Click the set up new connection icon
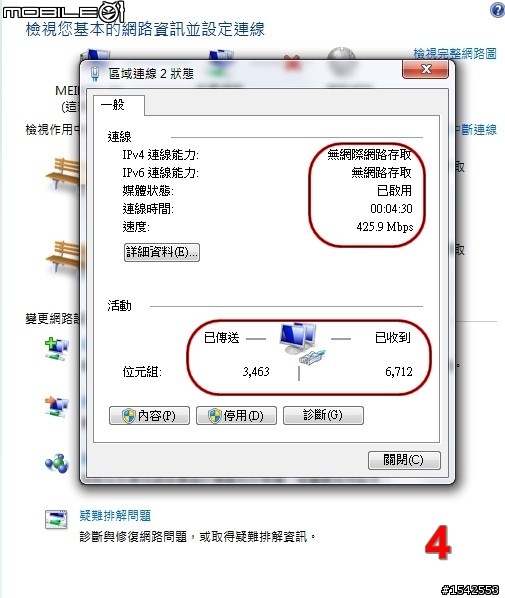 [x=56, y=349]
